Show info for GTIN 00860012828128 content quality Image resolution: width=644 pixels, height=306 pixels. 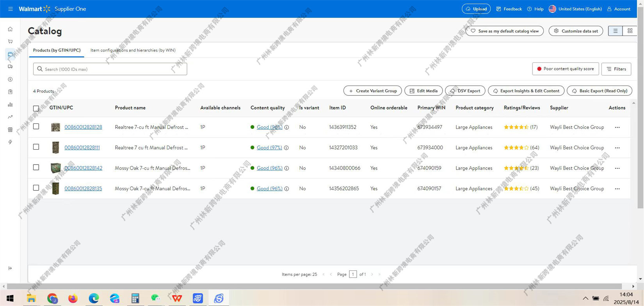coord(286,127)
